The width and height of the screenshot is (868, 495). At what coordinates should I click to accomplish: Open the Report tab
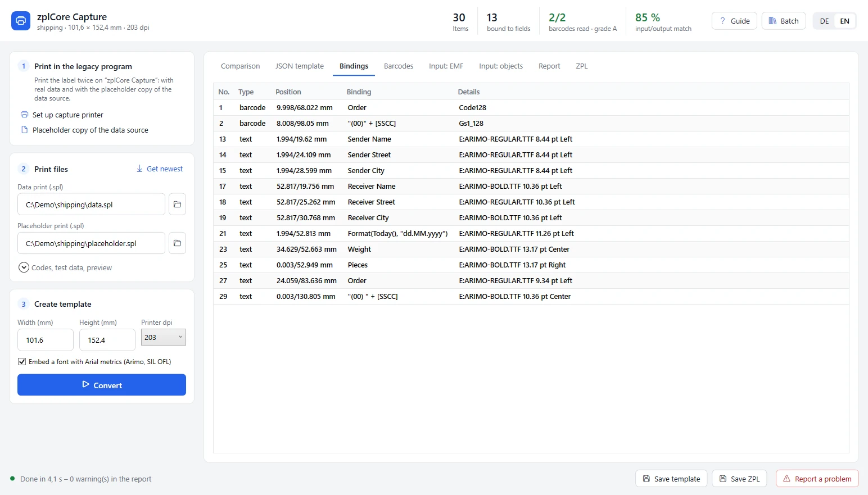[549, 66]
